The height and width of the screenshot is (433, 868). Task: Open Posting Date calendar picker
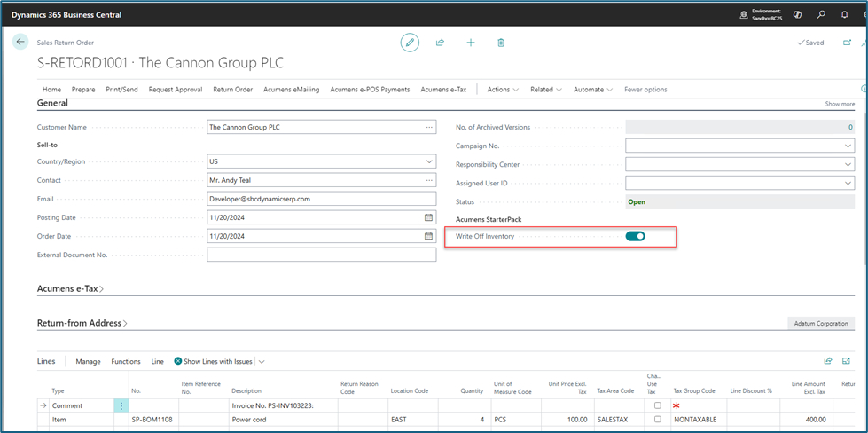pos(428,217)
